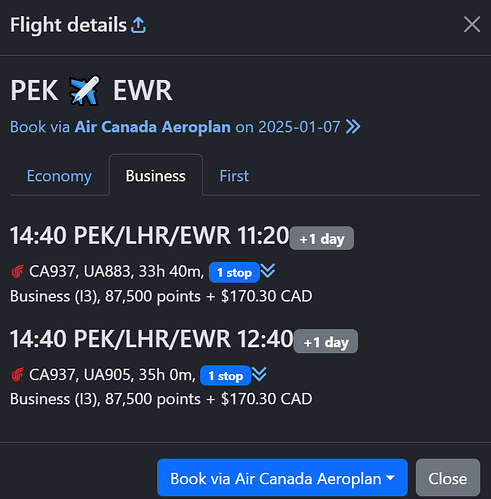Open the Book via Air Canada Aeroplan dropdown button

click(x=282, y=478)
